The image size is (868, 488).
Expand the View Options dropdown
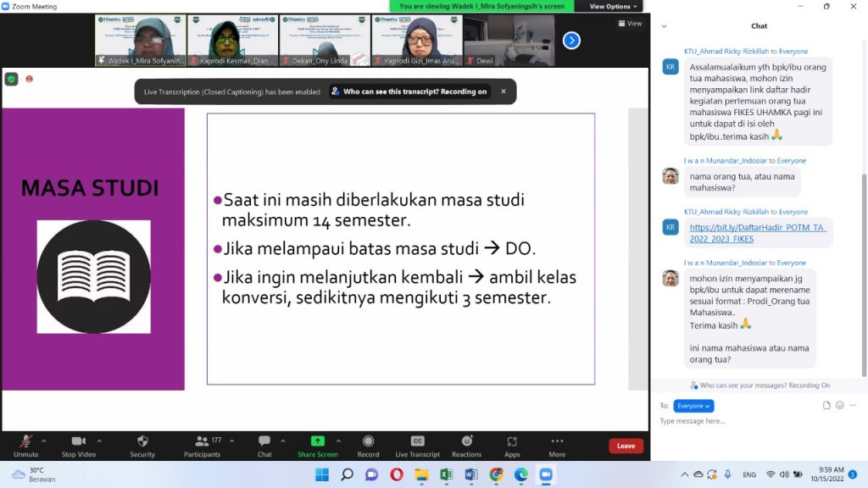click(x=613, y=6)
